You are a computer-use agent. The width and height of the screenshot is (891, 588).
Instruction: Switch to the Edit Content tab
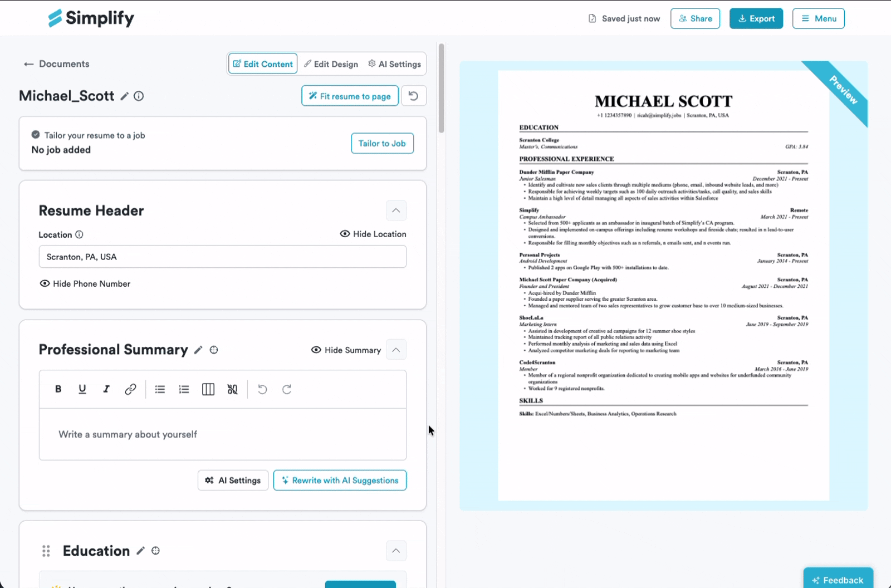[263, 64]
